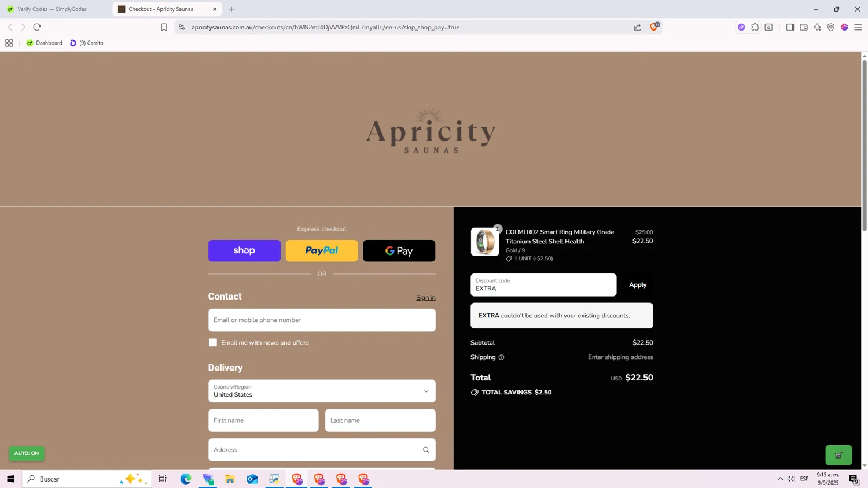868x488 pixels.
Task: Open Task View on taskbar
Action: click(x=163, y=479)
